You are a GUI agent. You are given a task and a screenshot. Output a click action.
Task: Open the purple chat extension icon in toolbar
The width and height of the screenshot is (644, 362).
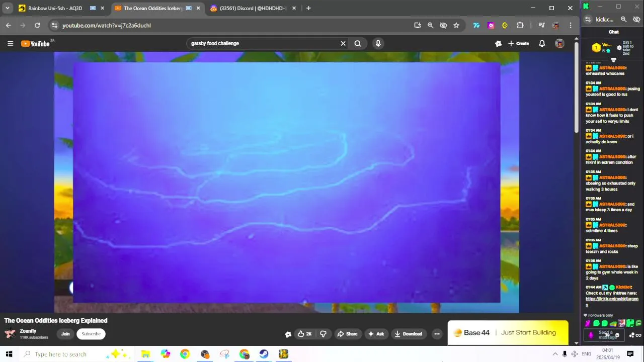coord(491,25)
